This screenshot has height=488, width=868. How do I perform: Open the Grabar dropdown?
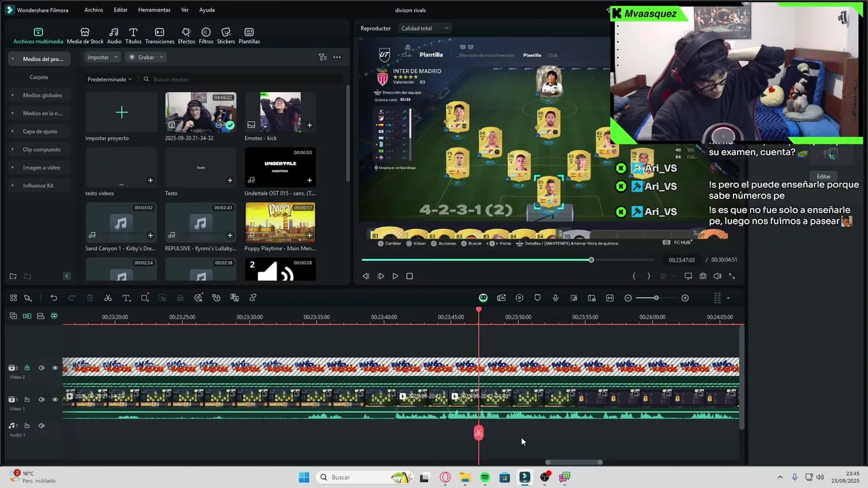pos(146,58)
